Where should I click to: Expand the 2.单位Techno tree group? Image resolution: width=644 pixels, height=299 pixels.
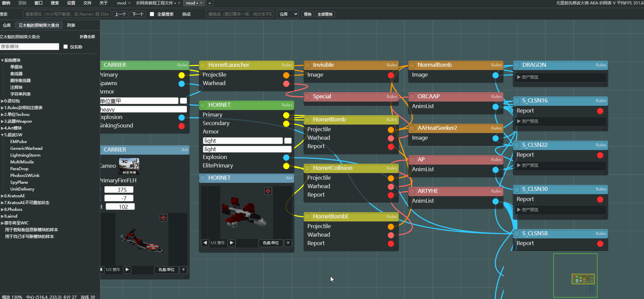[16, 115]
